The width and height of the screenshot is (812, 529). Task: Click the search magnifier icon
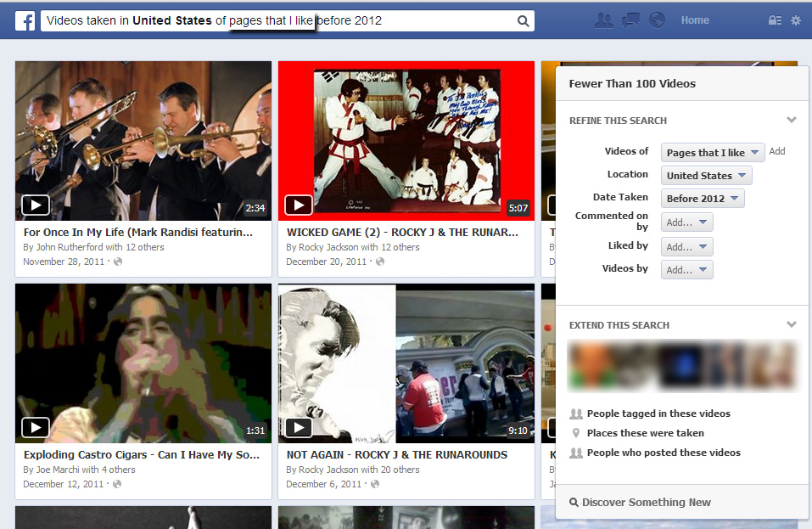523,21
